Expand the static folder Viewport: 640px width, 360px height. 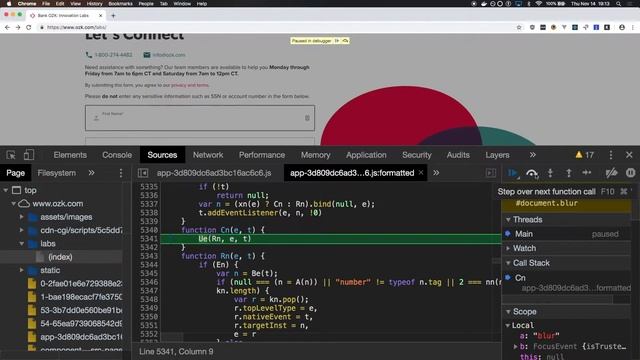pos(22,270)
